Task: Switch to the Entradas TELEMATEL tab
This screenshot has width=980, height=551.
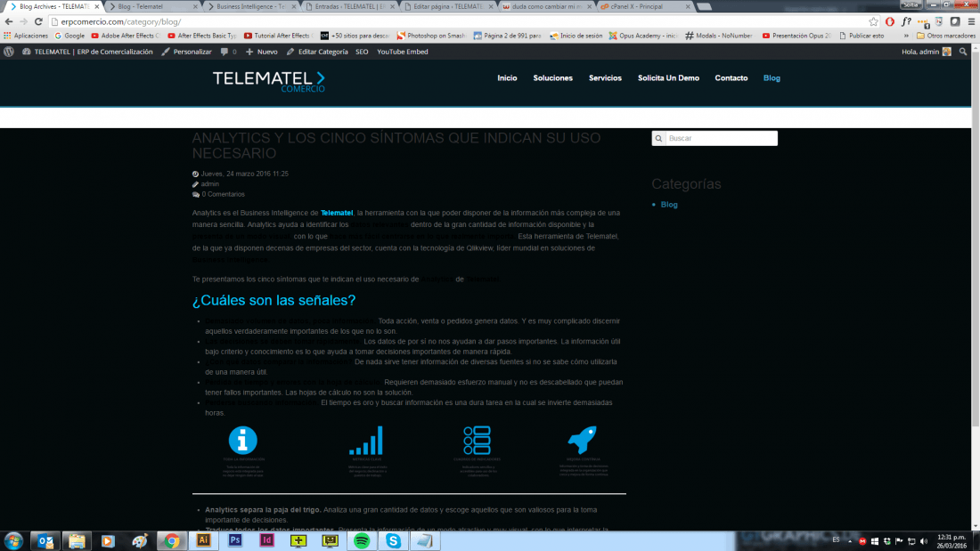Action: click(x=348, y=6)
